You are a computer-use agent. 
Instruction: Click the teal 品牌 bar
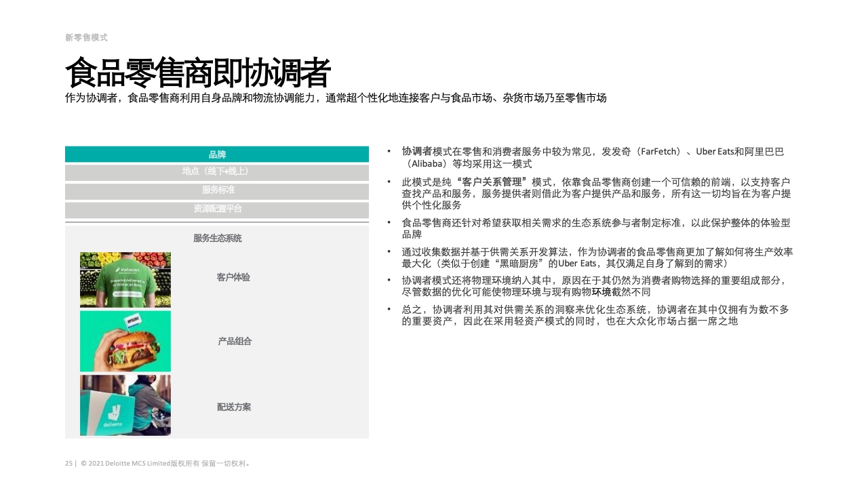(217, 155)
